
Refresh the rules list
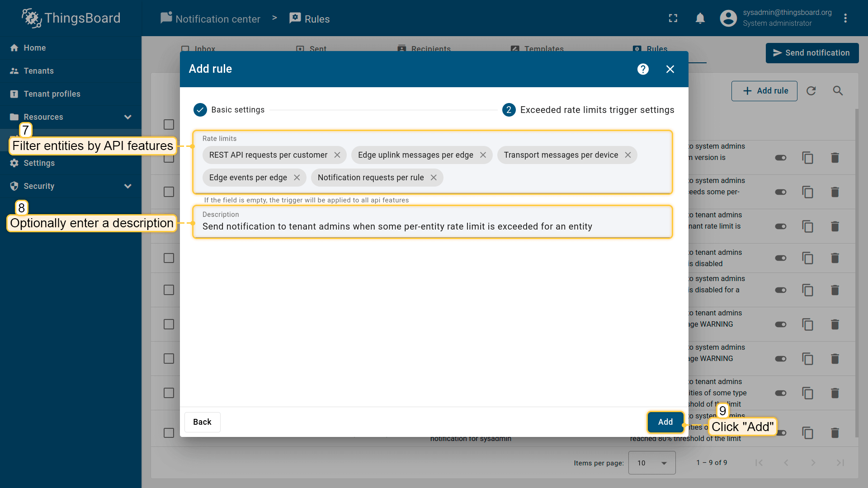coord(811,91)
